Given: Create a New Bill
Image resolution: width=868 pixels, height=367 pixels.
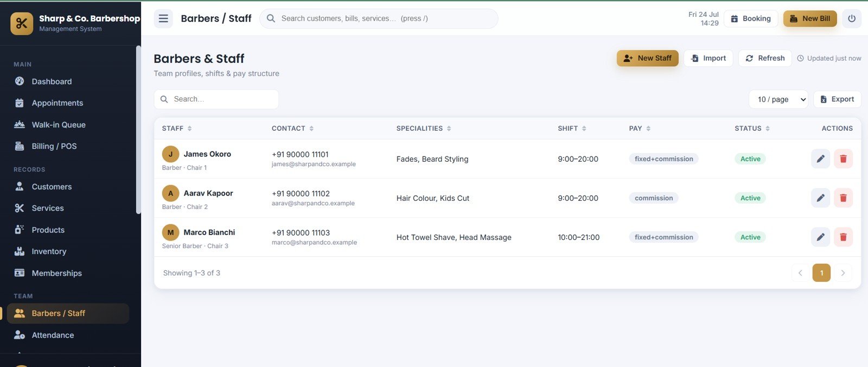Looking at the screenshot, I should [810, 18].
